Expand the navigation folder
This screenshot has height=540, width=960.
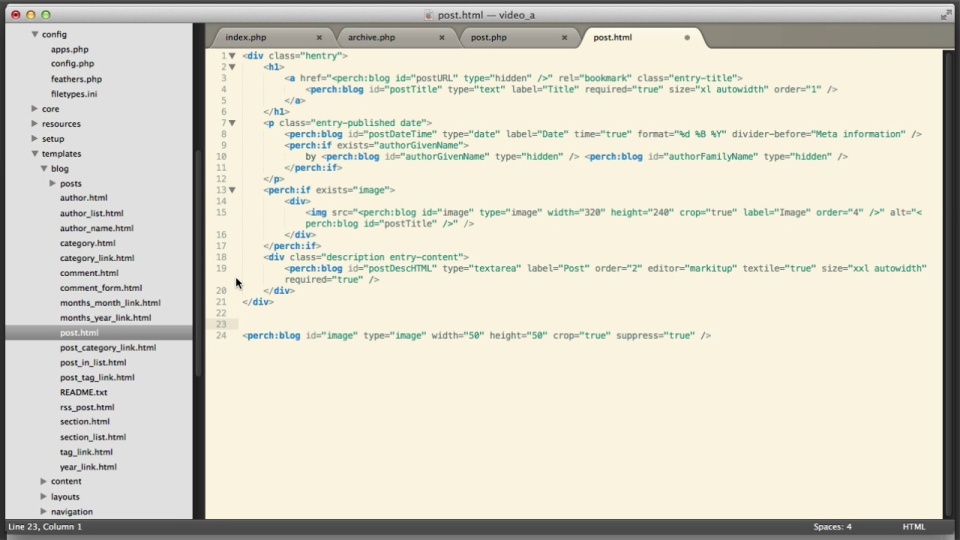coord(43,511)
